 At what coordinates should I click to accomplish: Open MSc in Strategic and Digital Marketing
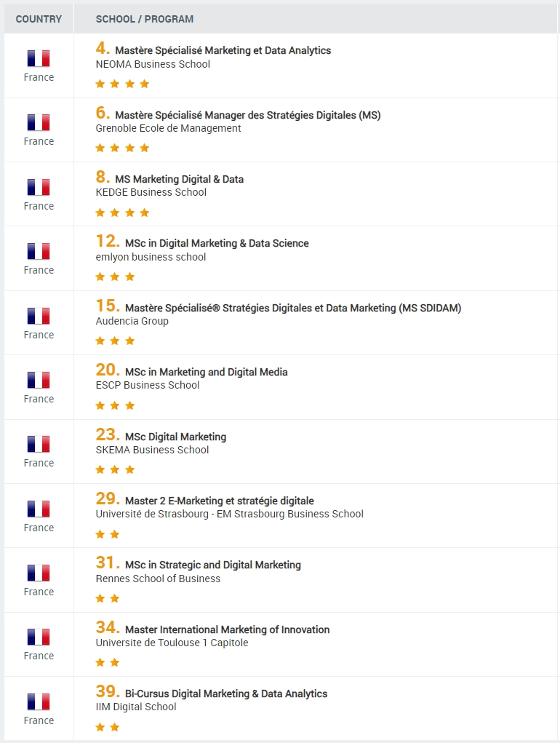[213, 565]
